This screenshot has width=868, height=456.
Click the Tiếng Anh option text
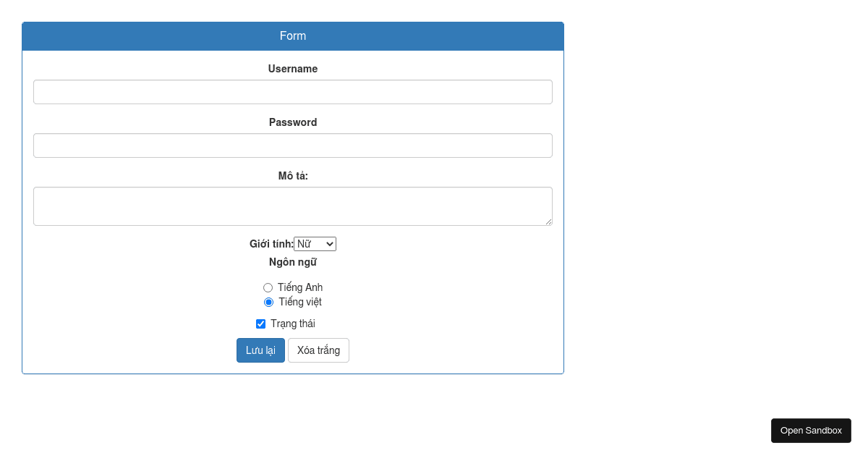(299, 287)
